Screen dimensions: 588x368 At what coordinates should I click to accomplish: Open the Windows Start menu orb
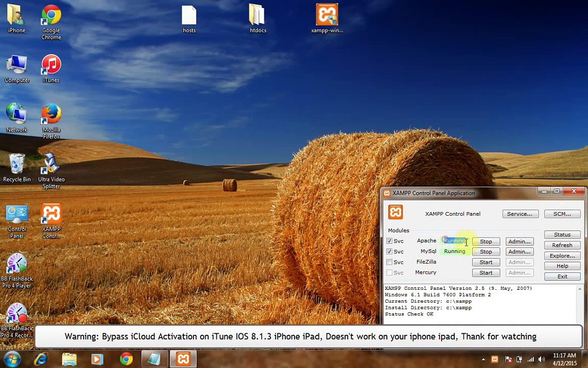click(x=12, y=359)
